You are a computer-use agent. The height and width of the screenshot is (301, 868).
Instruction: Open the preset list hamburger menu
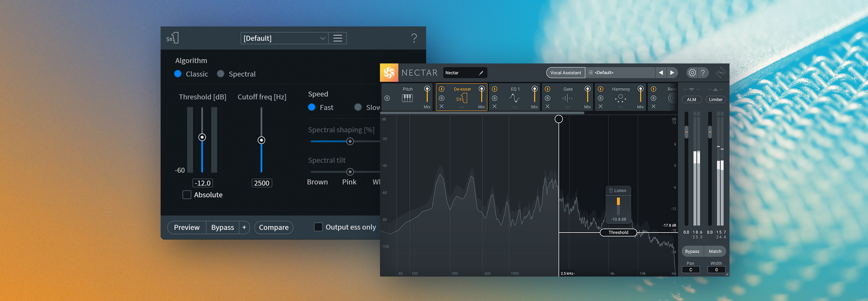pyautogui.click(x=338, y=38)
